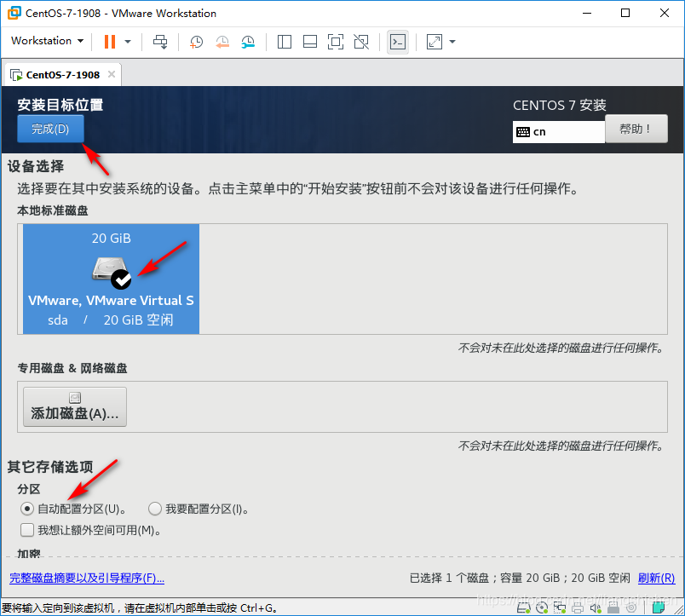Minimize the VMware Workstation window
685x616 pixels.
(x=587, y=13)
